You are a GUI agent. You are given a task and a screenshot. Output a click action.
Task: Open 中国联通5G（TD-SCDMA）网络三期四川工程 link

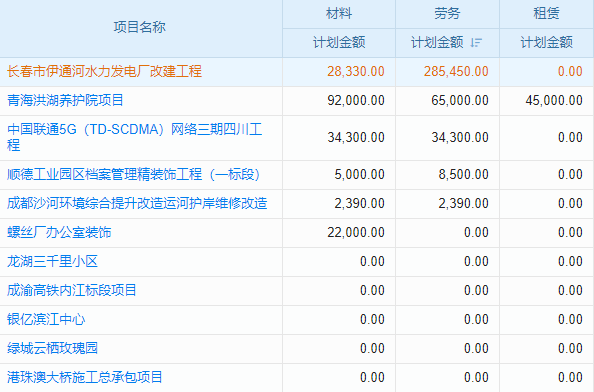tap(134, 137)
